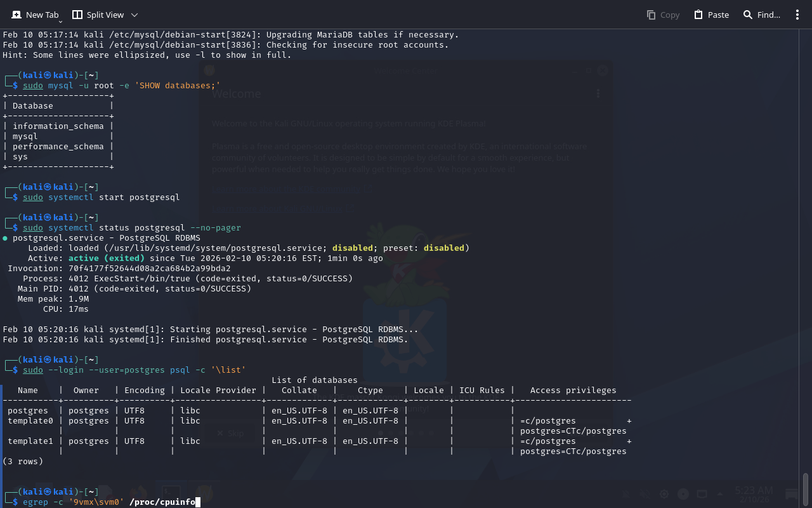Click the 'List of databases' heading
This screenshot has width=812, height=508.
[314, 380]
